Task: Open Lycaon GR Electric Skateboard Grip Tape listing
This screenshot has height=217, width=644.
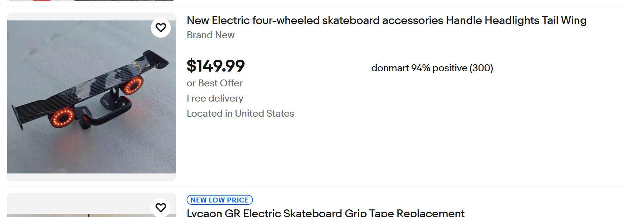Action: pyautogui.click(x=325, y=213)
